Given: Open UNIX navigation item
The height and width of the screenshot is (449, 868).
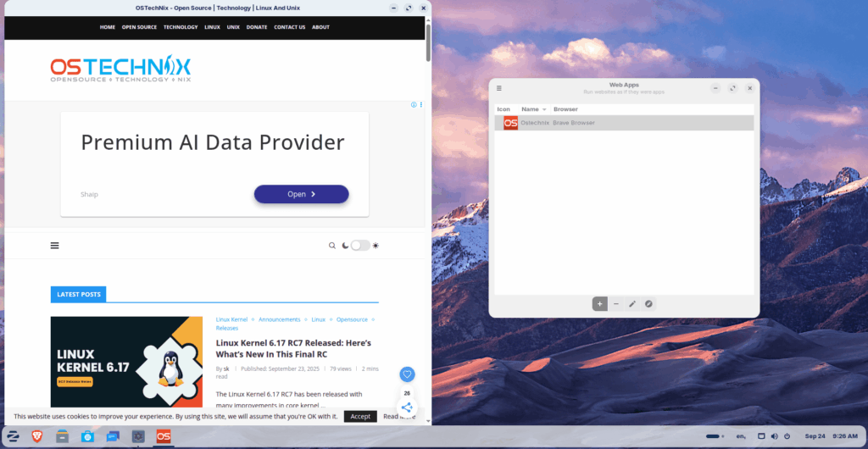Looking at the screenshot, I should pyautogui.click(x=233, y=27).
